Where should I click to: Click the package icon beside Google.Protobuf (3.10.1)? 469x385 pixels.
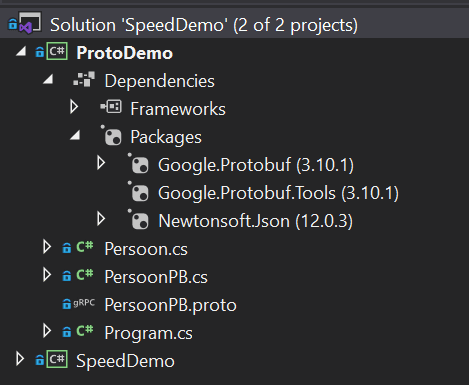139,163
